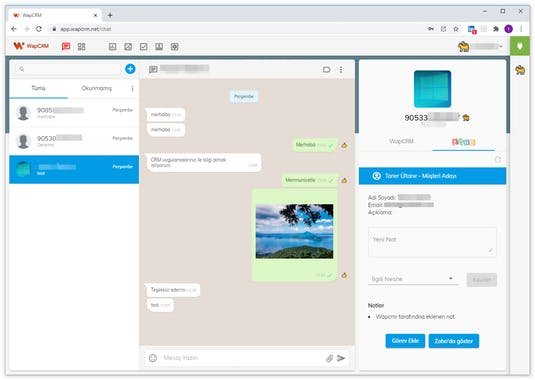Open the İlgili Nesne dropdown
The width and height of the screenshot is (535, 380).
(x=413, y=279)
